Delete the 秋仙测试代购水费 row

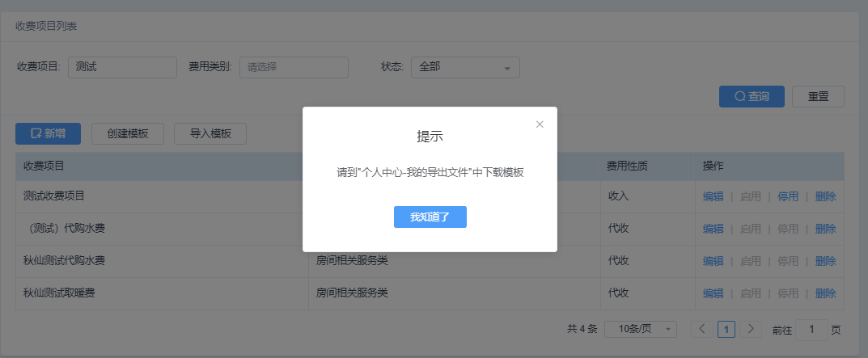[825, 260]
